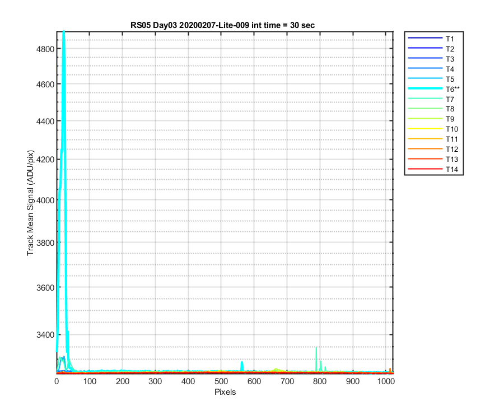Click the Track Mean Signal y-axis label
The image size is (504, 420).
30,203
